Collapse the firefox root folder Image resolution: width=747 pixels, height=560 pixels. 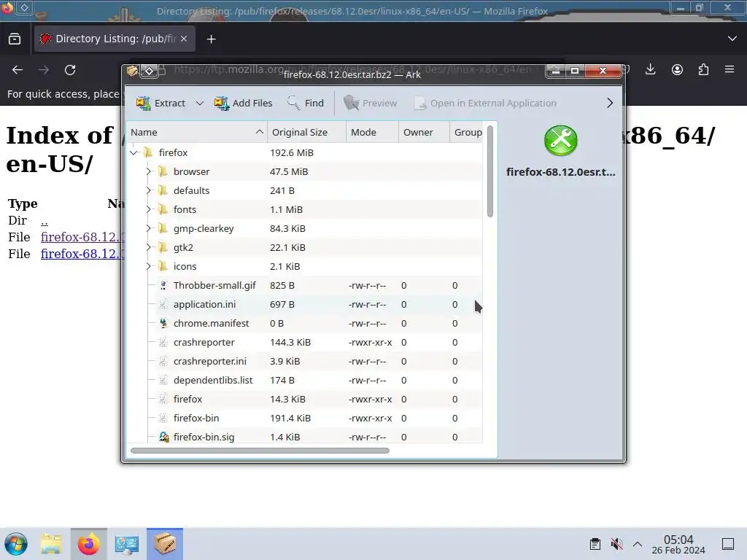tap(134, 153)
